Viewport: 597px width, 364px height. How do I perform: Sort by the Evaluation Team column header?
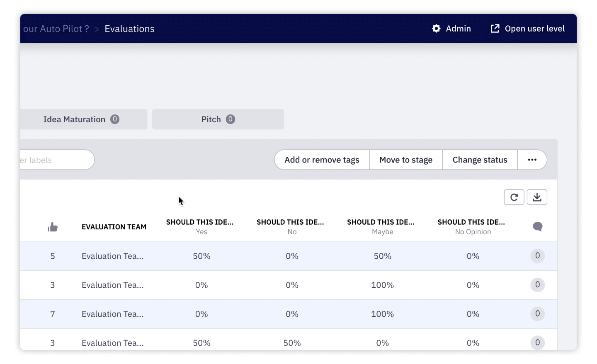point(114,227)
